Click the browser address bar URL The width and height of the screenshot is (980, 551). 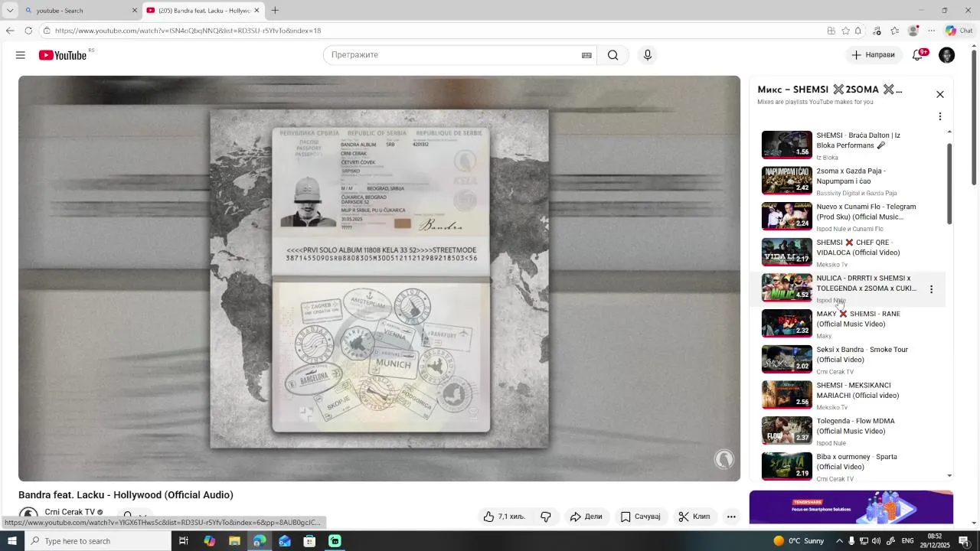tap(188, 31)
